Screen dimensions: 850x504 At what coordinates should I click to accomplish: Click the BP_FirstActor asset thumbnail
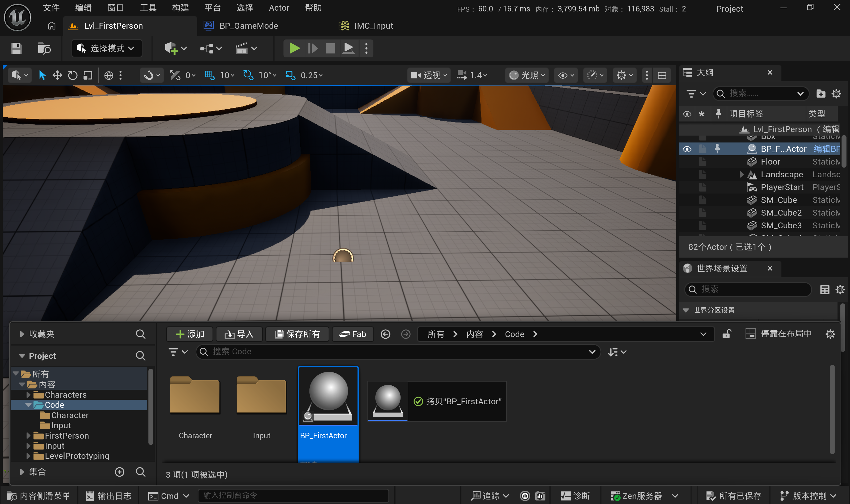328,396
